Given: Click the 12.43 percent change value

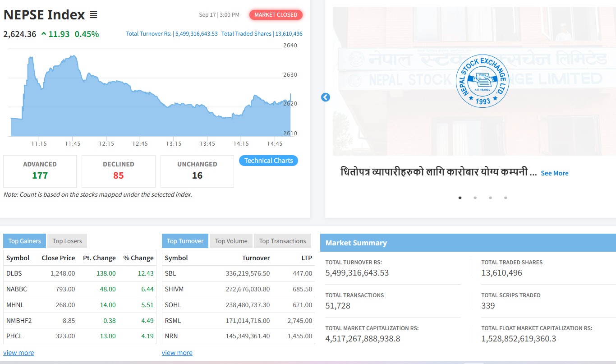Looking at the screenshot, I should pos(146,273).
